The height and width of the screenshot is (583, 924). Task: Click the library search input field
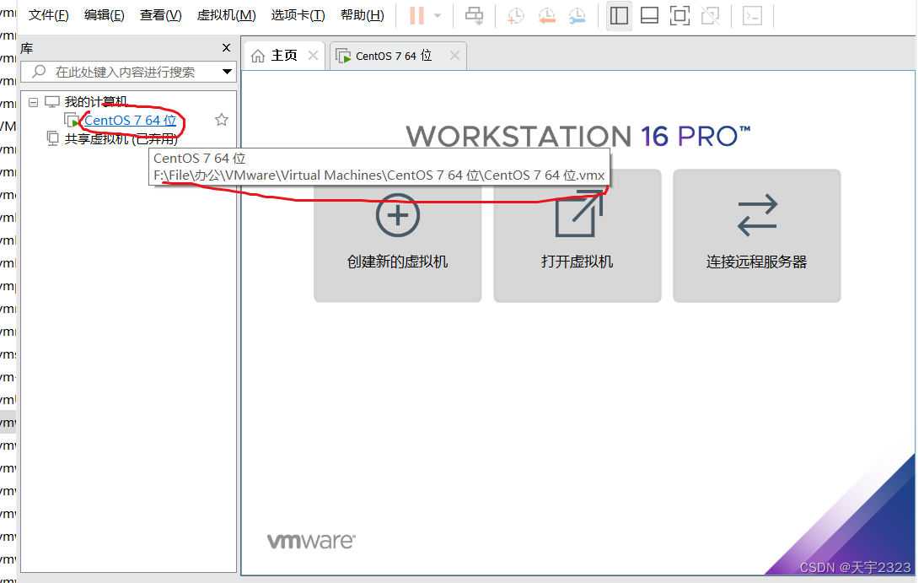tap(128, 72)
